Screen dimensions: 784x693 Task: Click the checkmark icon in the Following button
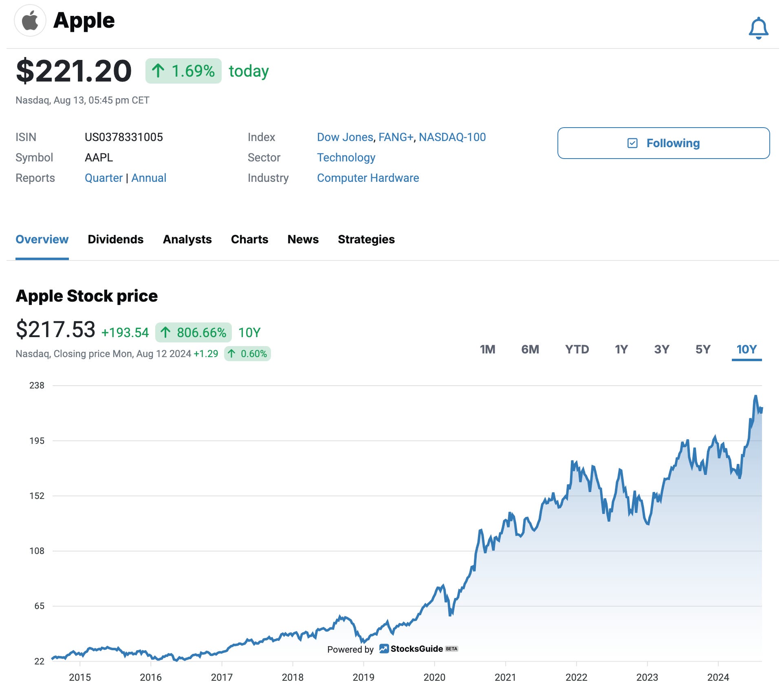click(x=633, y=143)
